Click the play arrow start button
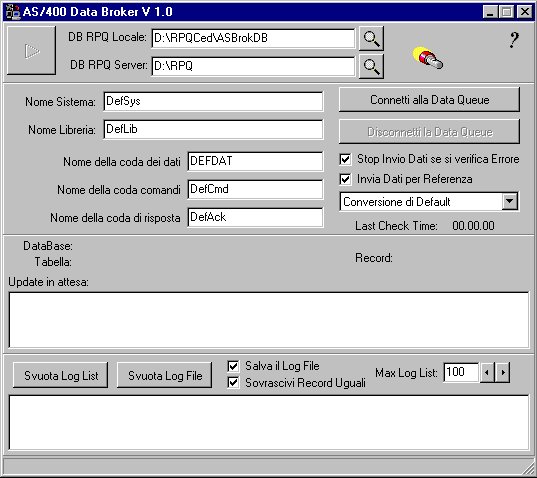Screen dimensions: 537x478 [31, 50]
